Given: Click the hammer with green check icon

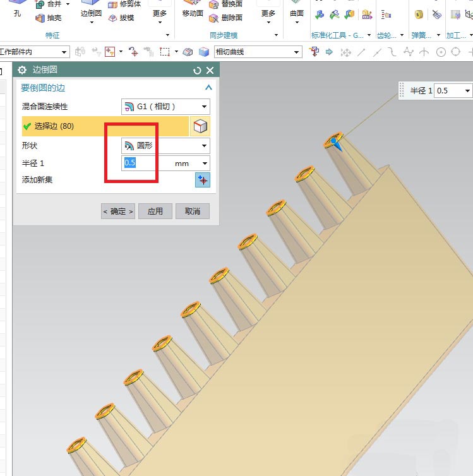Looking at the screenshot, I should [335, 15].
